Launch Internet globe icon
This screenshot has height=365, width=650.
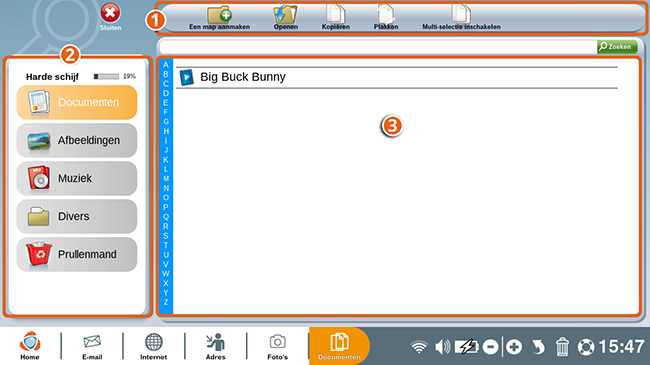tap(153, 346)
